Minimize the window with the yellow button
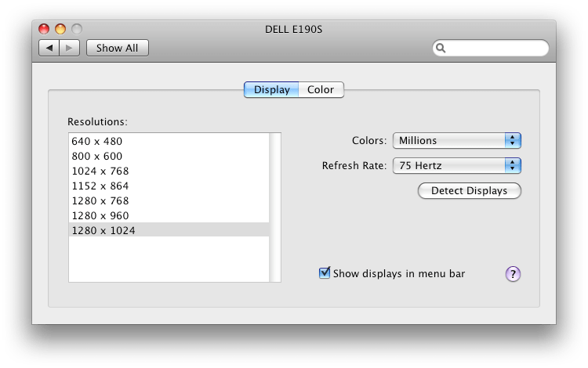Viewport: 588px width, 368px height. point(60,29)
